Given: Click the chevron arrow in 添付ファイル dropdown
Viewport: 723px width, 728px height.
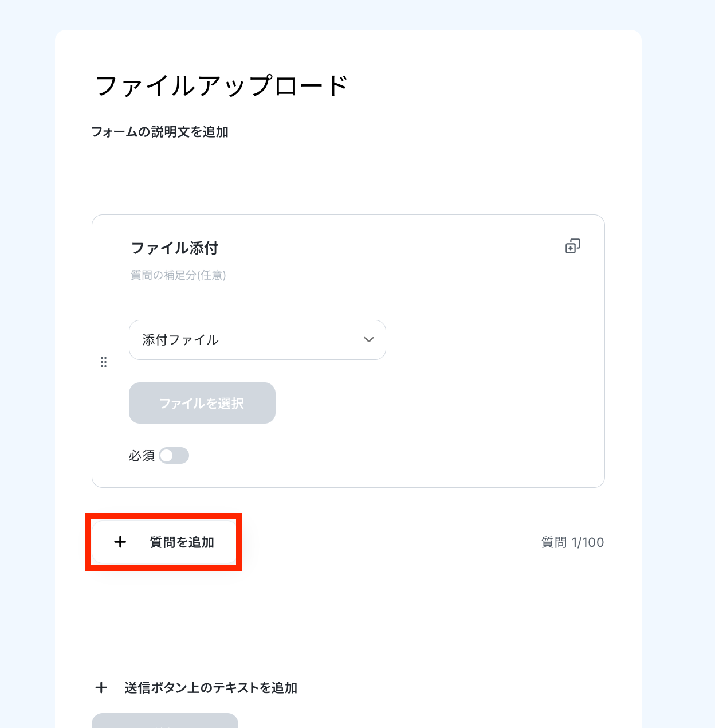Looking at the screenshot, I should coord(369,340).
